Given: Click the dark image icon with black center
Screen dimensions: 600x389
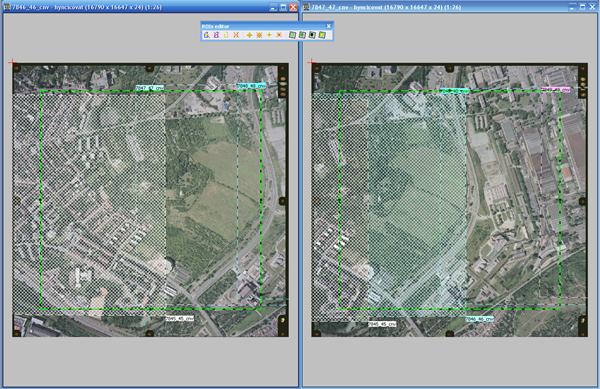Looking at the screenshot, I should click(312, 35).
